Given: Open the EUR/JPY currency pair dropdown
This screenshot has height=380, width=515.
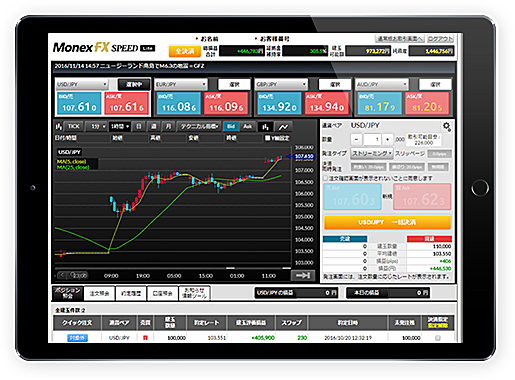Looking at the screenshot, I should (x=181, y=84).
